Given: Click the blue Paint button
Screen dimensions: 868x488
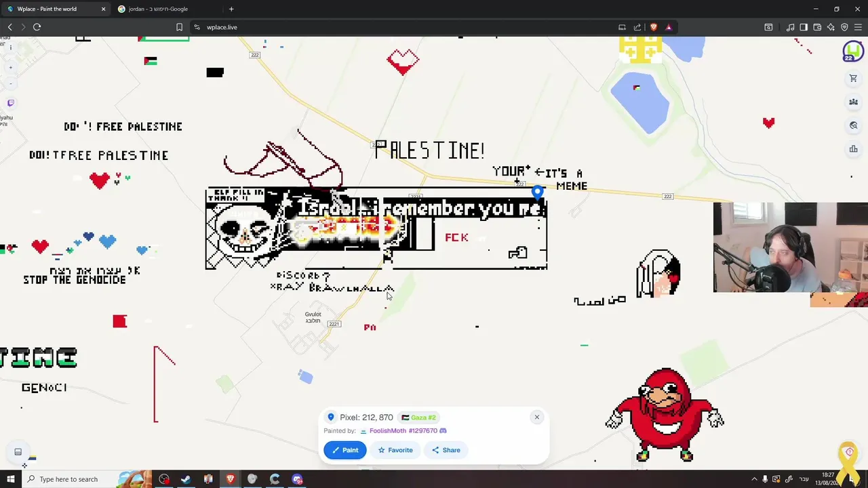Looking at the screenshot, I should 344,450.
